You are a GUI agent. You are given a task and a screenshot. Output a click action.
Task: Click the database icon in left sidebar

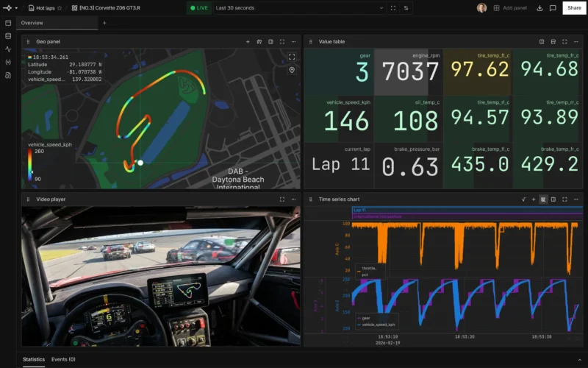pos(8,35)
